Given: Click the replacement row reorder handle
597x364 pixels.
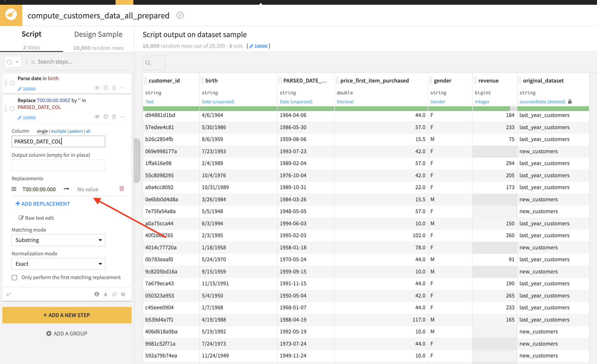Looking at the screenshot, I should click(x=14, y=189).
